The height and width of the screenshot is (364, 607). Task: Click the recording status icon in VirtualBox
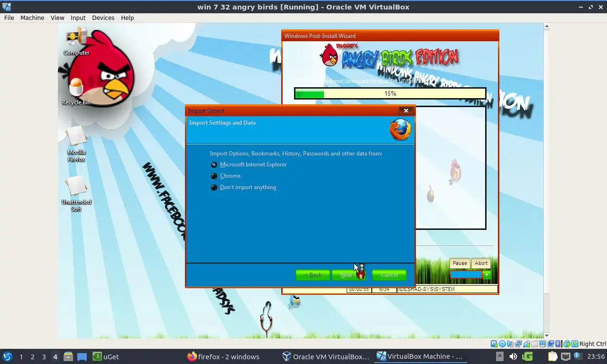coord(551,344)
